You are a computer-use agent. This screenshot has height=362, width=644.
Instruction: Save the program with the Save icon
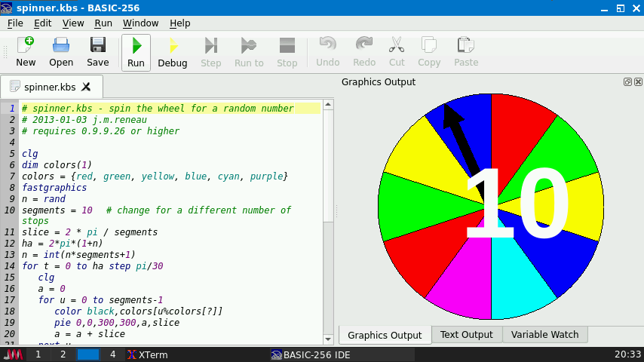tap(97, 52)
